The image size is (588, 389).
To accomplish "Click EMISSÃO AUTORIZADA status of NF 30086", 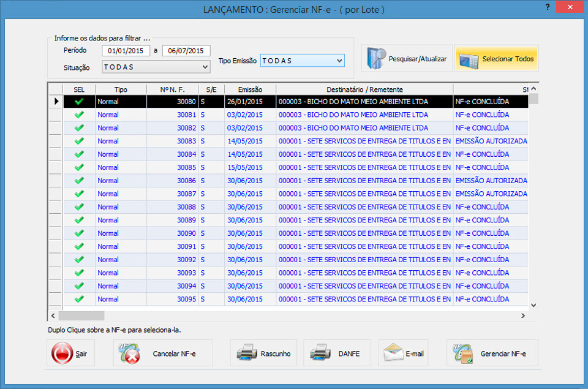I will tap(491, 181).
